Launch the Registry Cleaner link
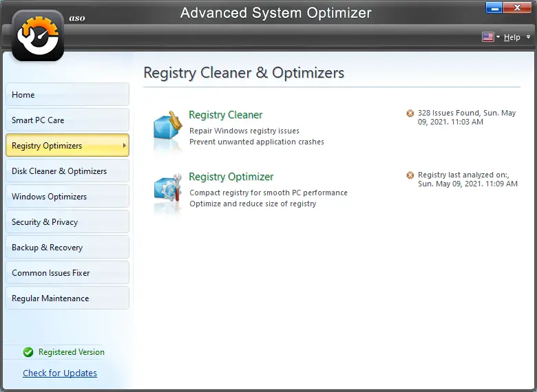 (226, 115)
